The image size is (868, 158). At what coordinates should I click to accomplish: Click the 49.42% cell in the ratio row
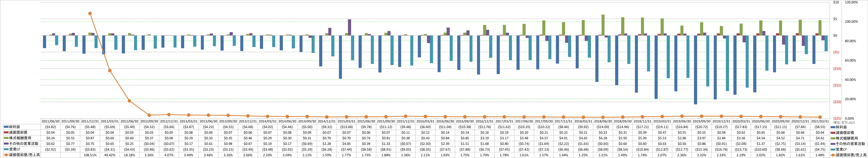pos(110,155)
